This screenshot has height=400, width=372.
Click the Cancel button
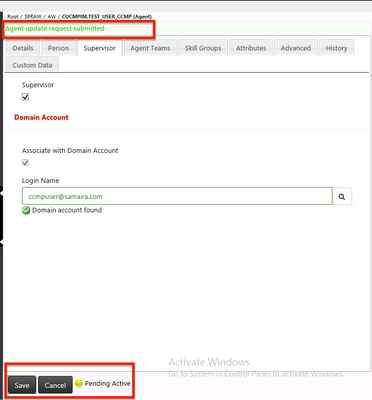point(55,385)
